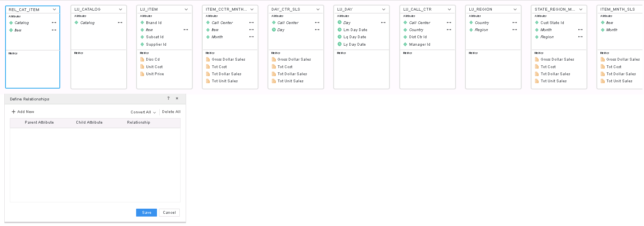Click relationship icon beside Region in LU_REGION
Viewport: 644px width, 226px height.
tap(515, 30)
